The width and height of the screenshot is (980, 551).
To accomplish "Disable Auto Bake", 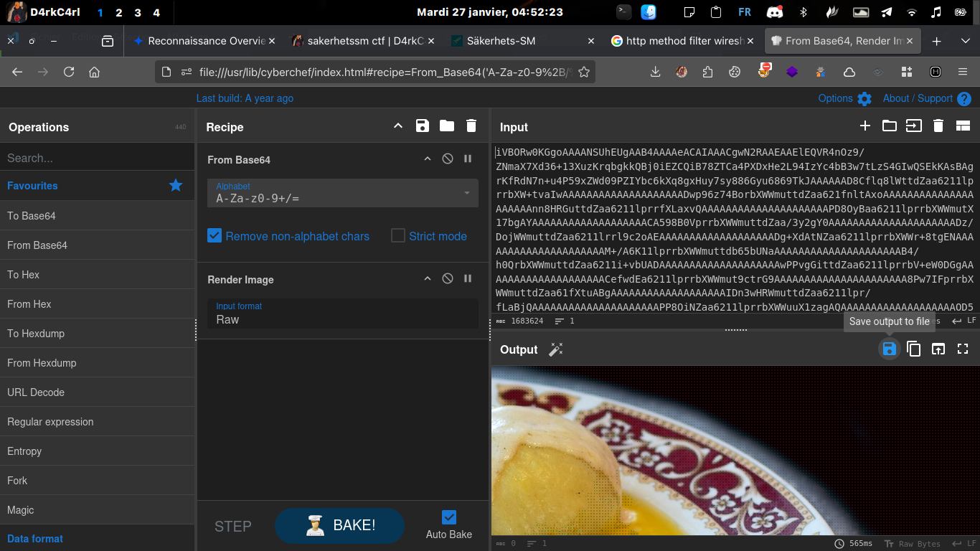I will (448, 517).
